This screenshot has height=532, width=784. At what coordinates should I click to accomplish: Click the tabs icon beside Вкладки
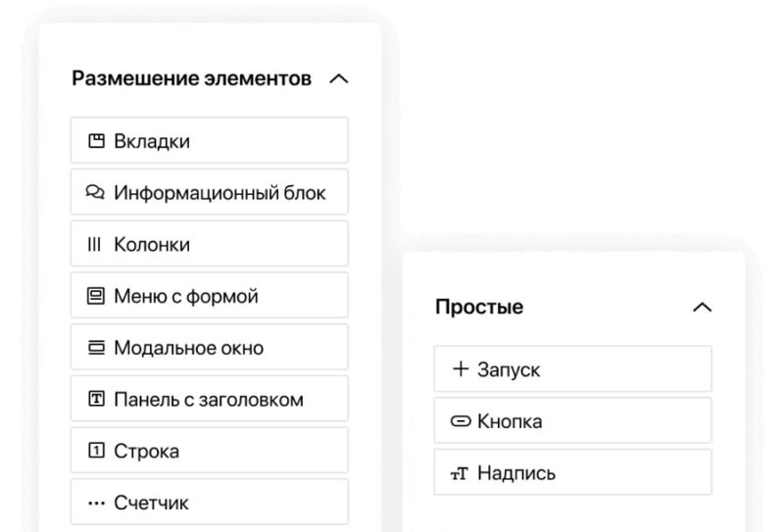coord(95,141)
